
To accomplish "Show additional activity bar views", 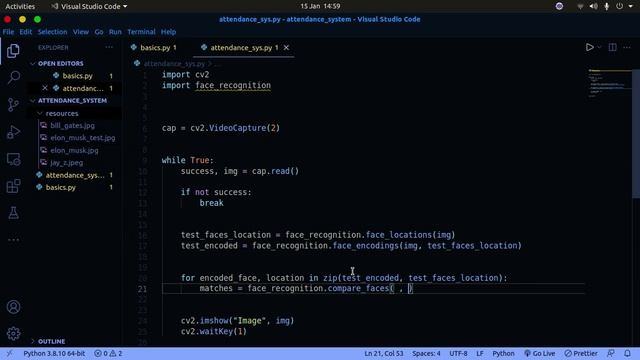I will tap(13, 240).
